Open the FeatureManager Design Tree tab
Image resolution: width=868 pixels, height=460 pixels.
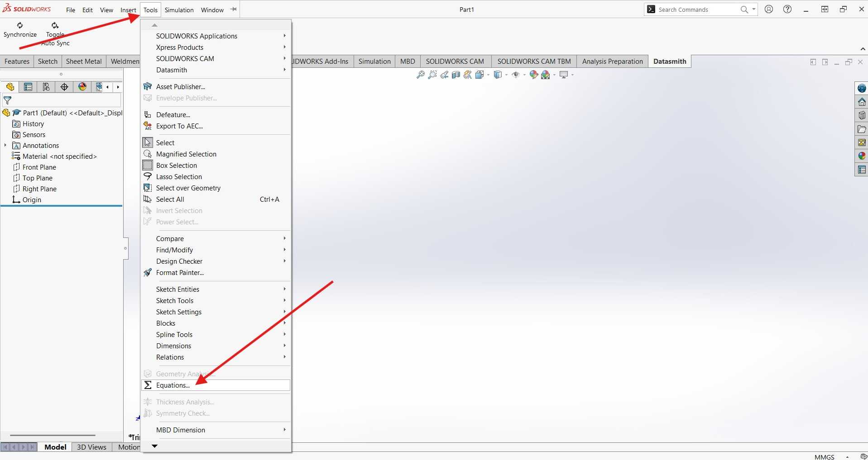pos(10,87)
